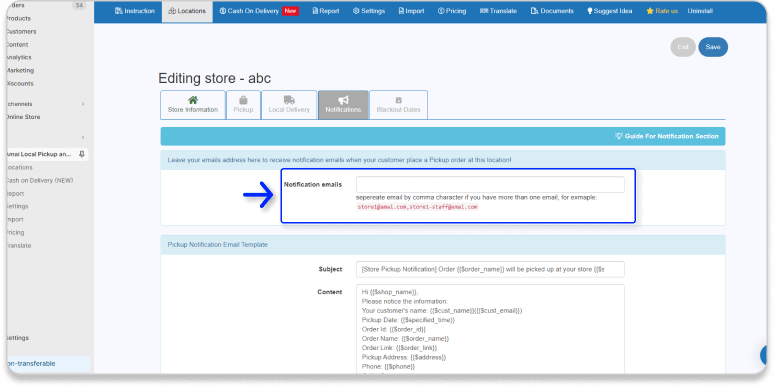The image size is (775, 387).
Task: Click the green house Store Information icon
Action: tap(193, 100)
